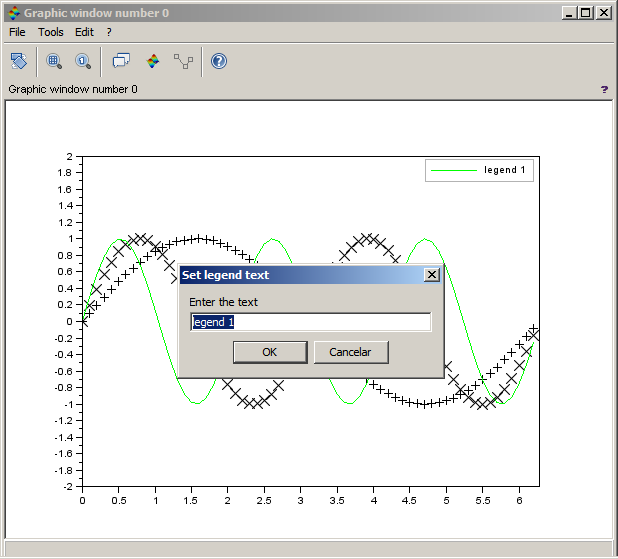Screen dimensions: 618x559
Task: Click the 'legend 1' label in plot
Action: coord(505,171)
